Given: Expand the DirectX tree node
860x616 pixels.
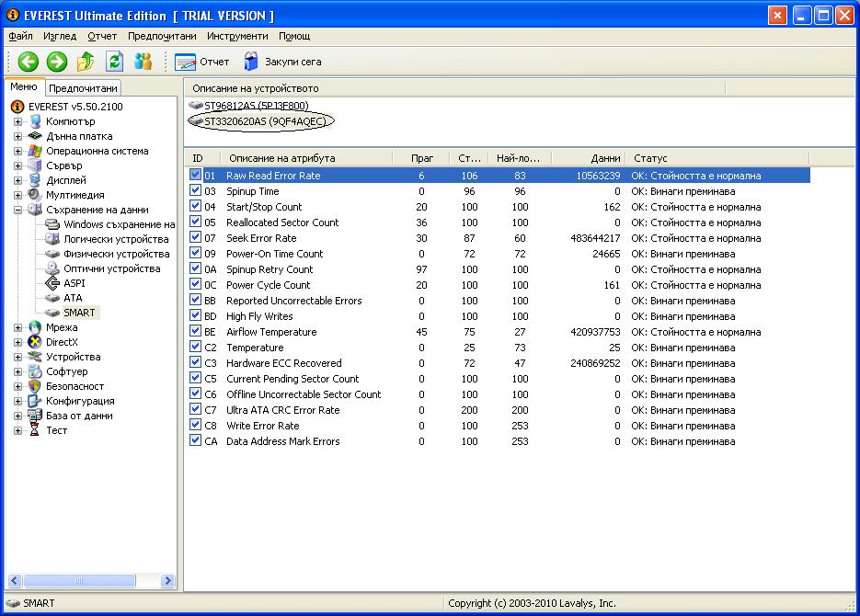Looking at the screenshot, I should coord(18,342).
